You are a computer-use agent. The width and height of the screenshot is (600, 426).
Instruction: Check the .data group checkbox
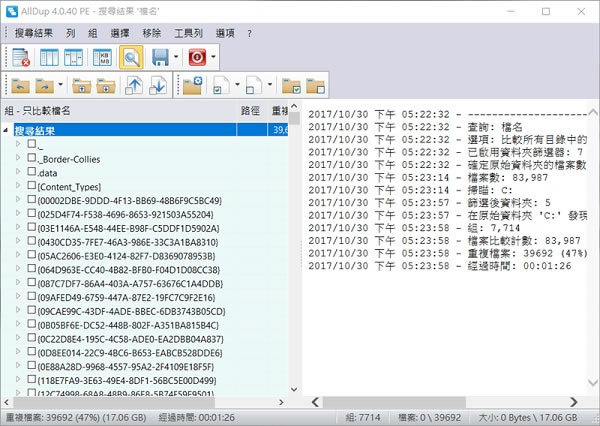coord(33,172)
